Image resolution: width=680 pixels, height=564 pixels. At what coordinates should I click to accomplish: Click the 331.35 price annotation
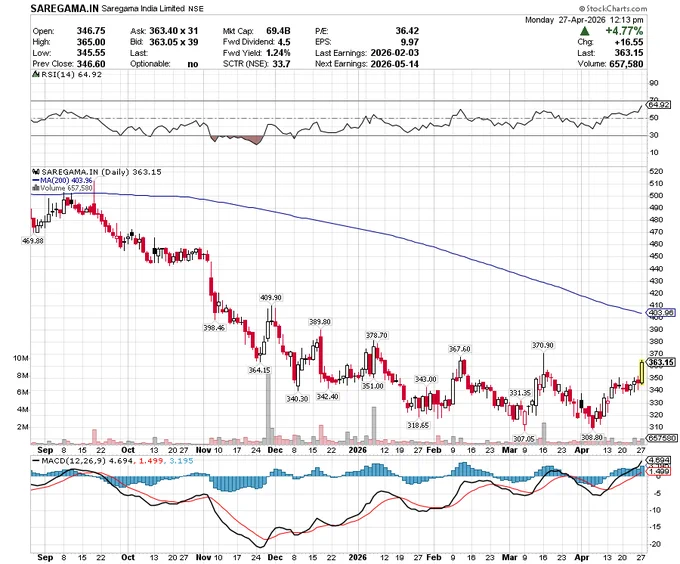[x=520, y=393]
